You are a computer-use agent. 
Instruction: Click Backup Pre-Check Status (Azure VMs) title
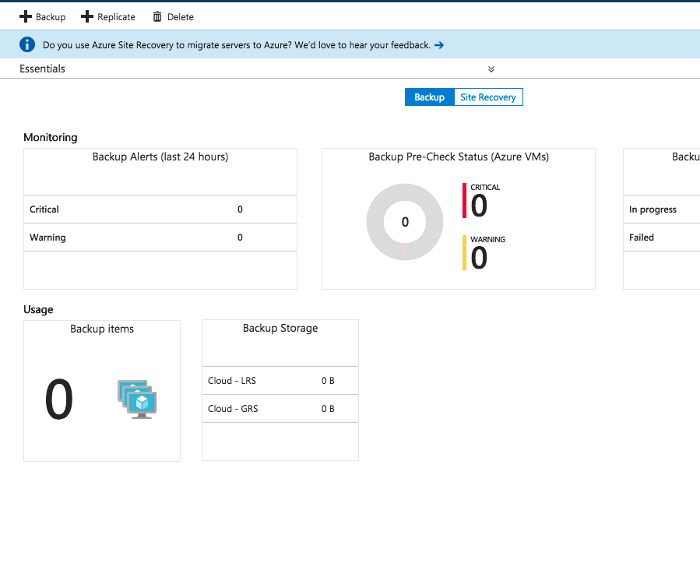459,157
